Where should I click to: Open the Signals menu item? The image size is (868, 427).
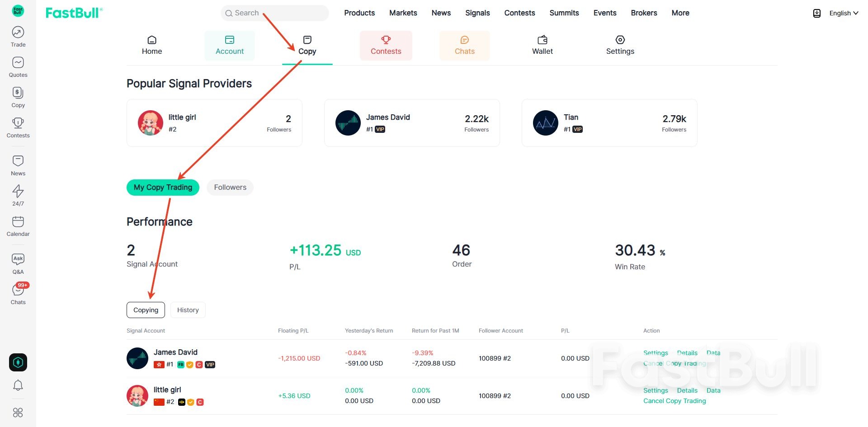click(x=477, y=13)
